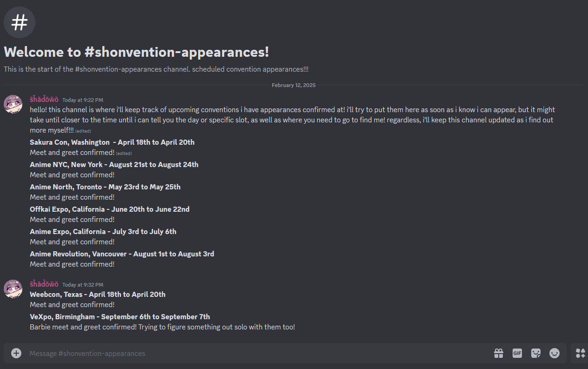
Task: Open the GIF picker
Action: click(x=517, y=353)
